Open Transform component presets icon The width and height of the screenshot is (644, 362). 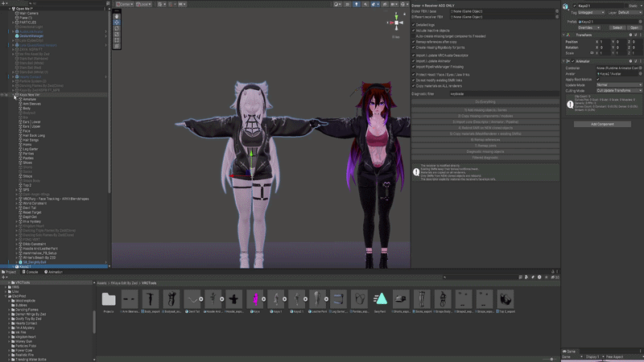pos(635,35)
